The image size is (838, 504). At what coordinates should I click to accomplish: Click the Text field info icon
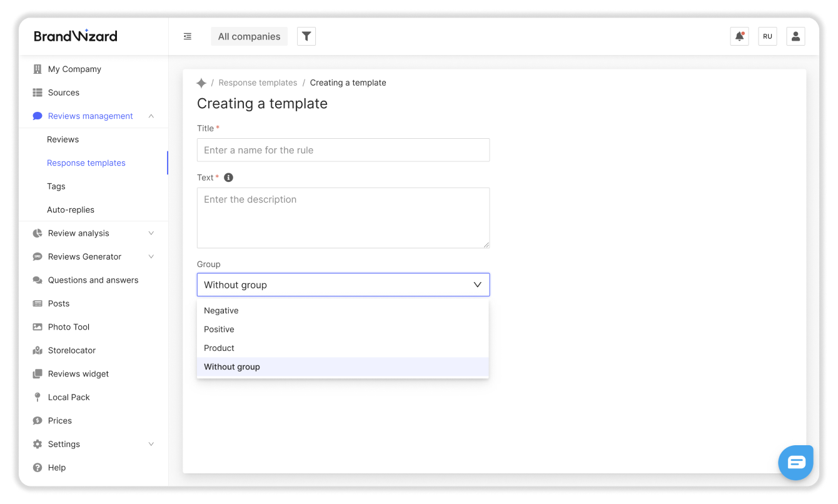coord(228,178)
